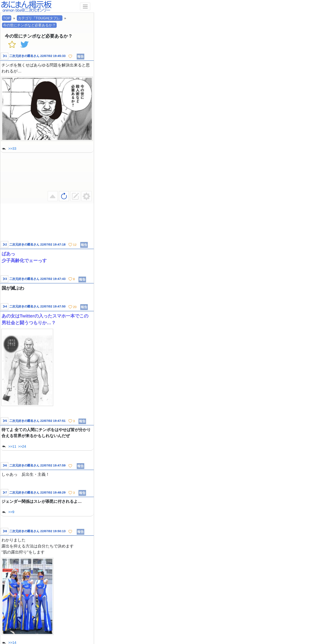The height and width of the screenshot is (644, 322).
Task: Like post 8 with heart icon
Action: coord(70,531)
